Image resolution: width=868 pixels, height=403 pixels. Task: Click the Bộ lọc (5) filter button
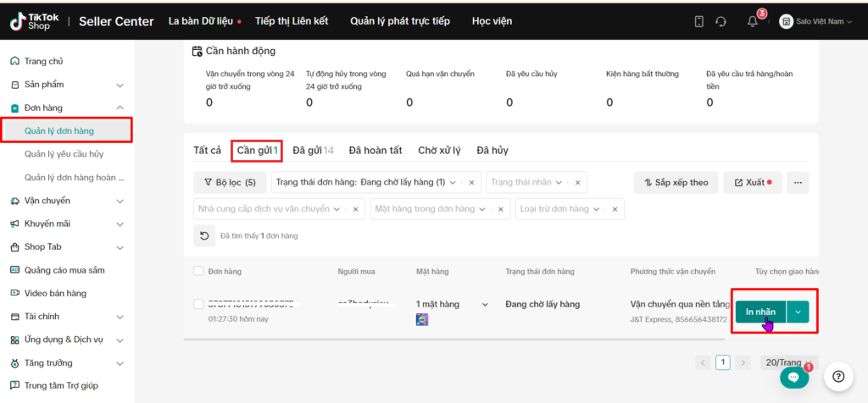[x=230, y=182]
